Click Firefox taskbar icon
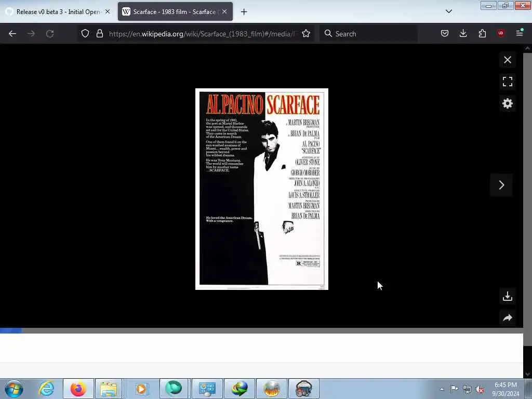The width and height of the screenshot is (532, 399). click(78, 389)
